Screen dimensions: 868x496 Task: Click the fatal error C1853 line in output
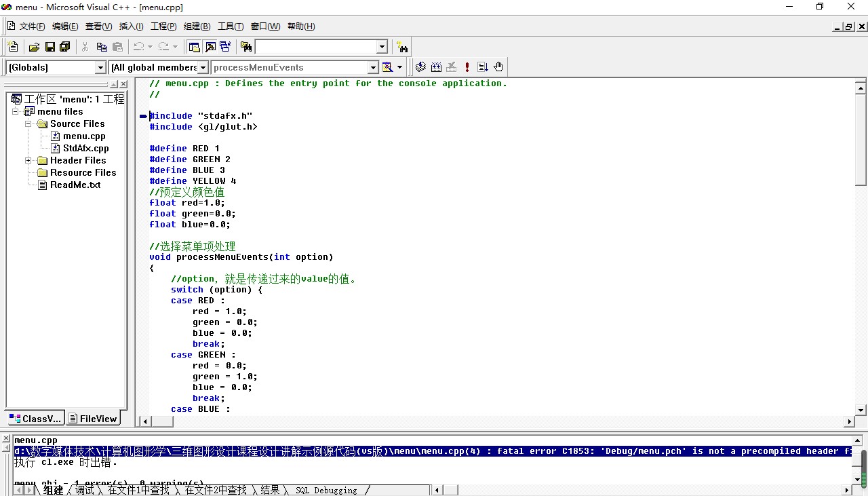point(433,451)
